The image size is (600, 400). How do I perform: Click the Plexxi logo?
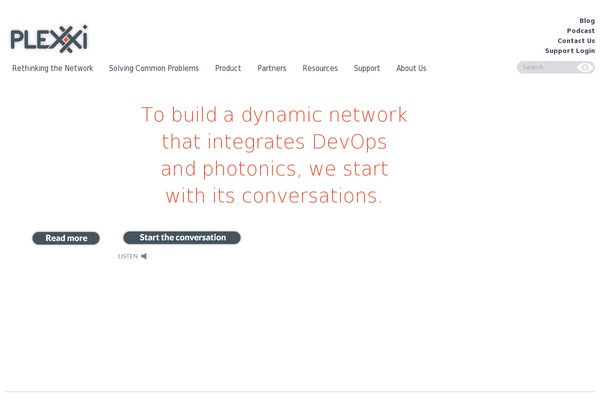click(x=49, y=39)
